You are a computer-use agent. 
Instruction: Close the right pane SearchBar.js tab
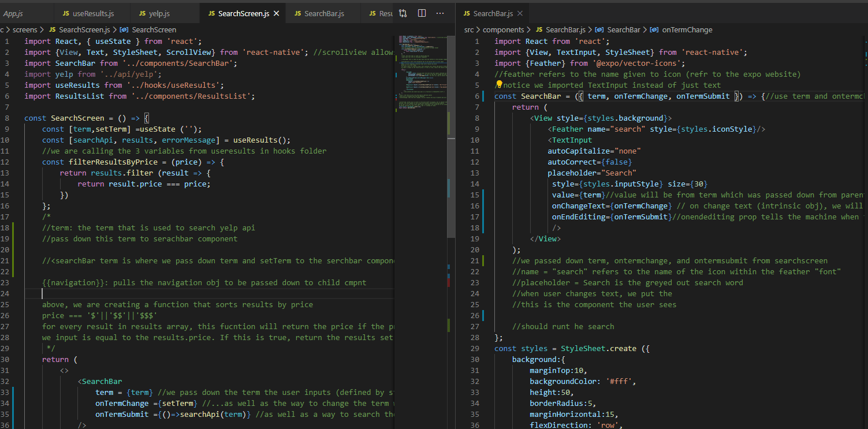click(519, 13)
